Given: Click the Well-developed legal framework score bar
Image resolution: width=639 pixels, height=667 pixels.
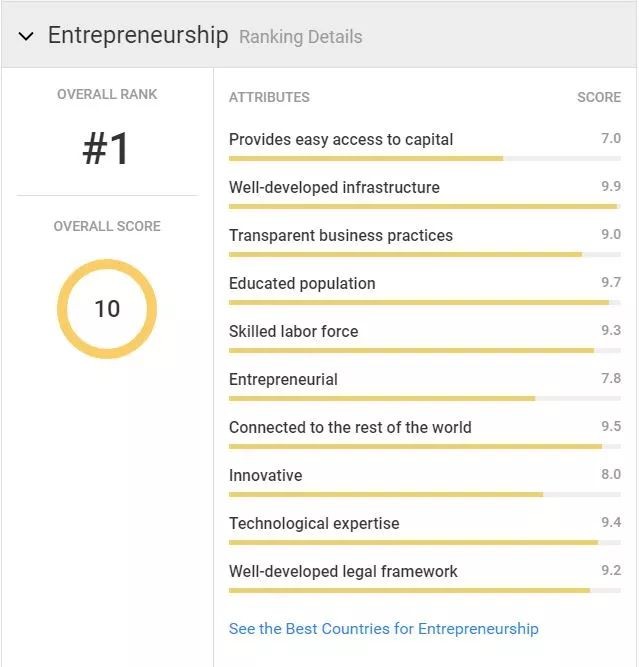Looking at the screenshot, I should 424,590.
